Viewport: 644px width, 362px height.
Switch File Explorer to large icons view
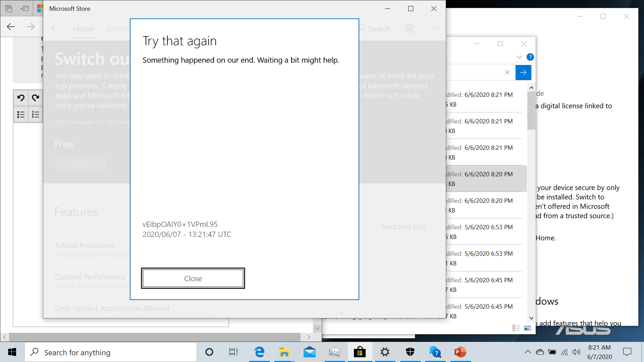(x=528, y=328)
